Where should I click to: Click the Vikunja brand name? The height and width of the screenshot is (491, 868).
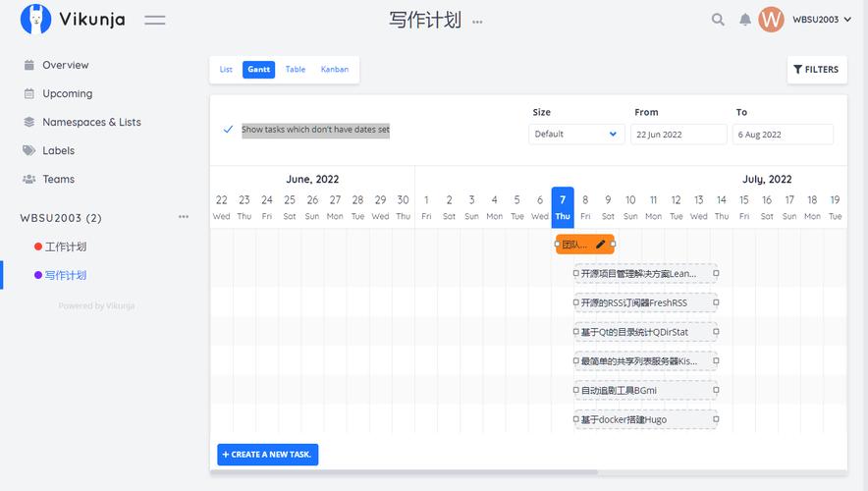92,20
